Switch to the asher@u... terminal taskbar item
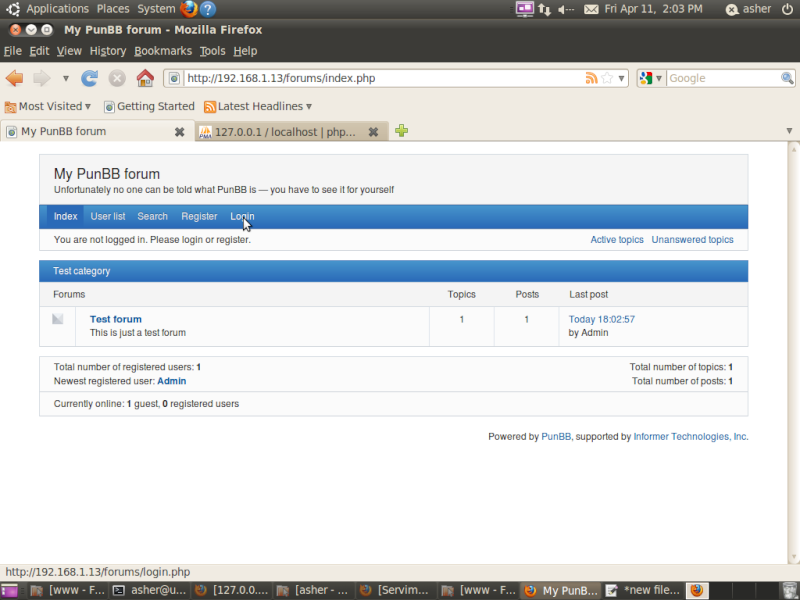Image resolution: width=800 pixels, height=600 pixels. pos(150,591)
